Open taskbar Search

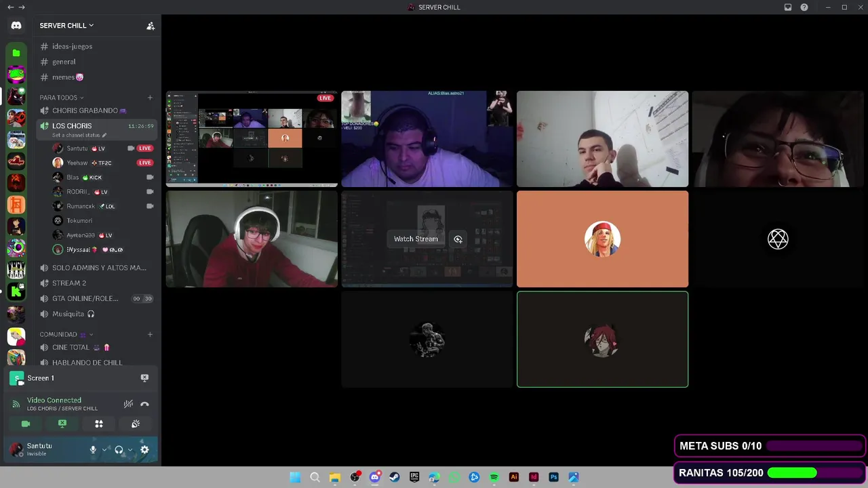[315, 477]
